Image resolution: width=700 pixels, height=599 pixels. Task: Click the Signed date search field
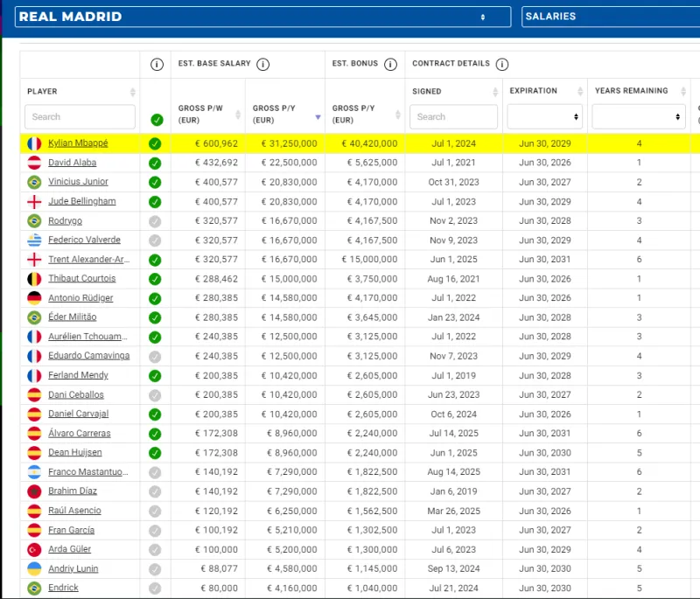coord(452,116)
